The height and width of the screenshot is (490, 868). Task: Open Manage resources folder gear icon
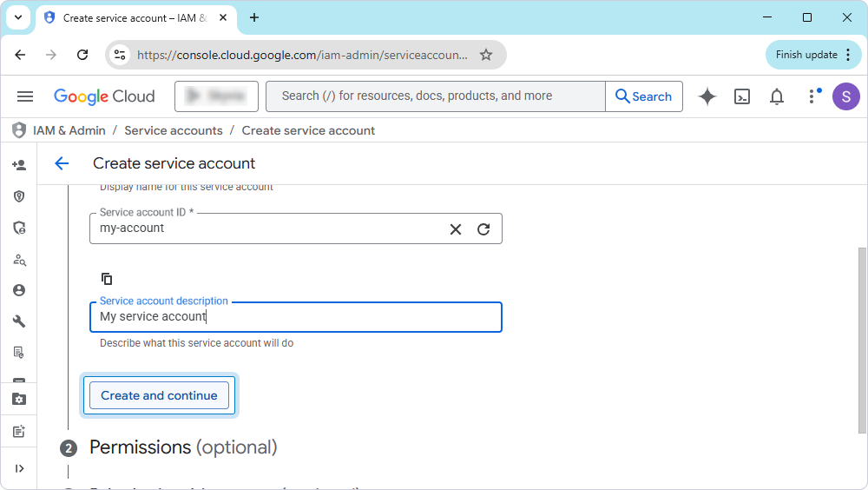[x=19, y=399]
